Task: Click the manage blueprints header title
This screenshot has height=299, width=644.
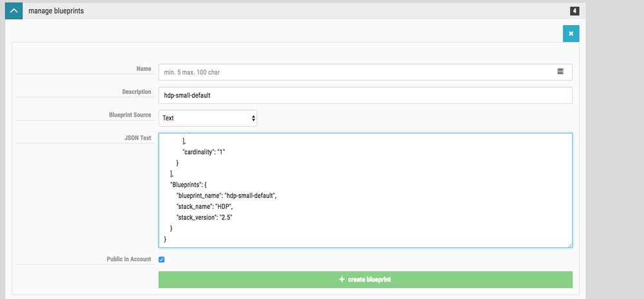Action: [55, 11]
